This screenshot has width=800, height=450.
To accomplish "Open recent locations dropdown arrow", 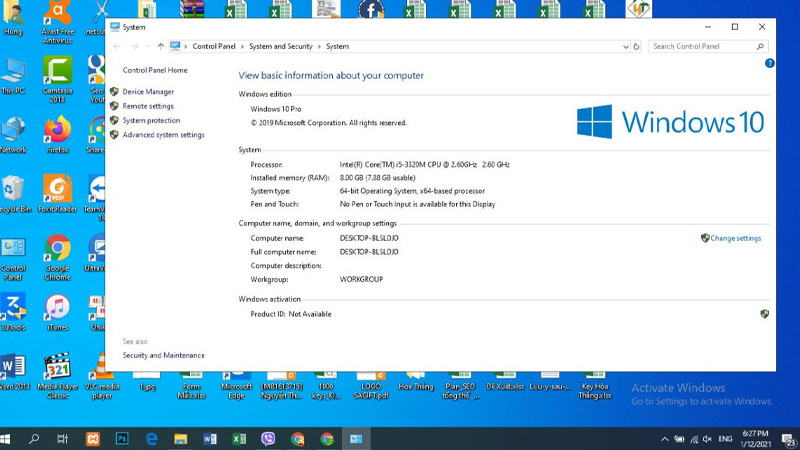I will 148,46.
